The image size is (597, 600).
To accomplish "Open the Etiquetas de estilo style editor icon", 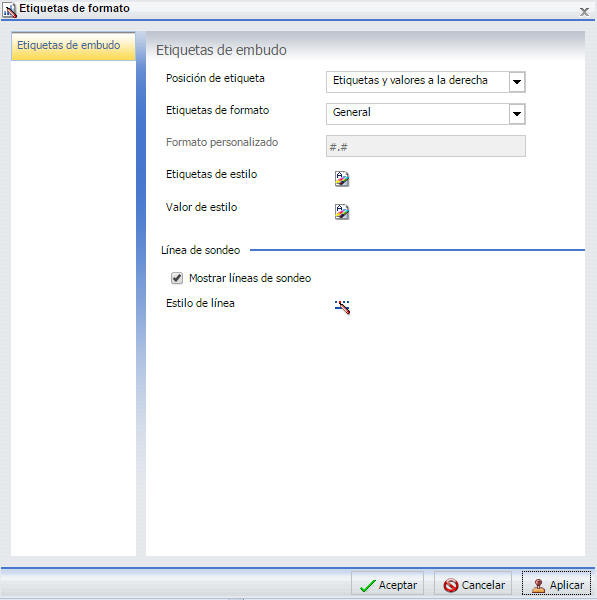I will pyautogui.click(x=342, y=179).
